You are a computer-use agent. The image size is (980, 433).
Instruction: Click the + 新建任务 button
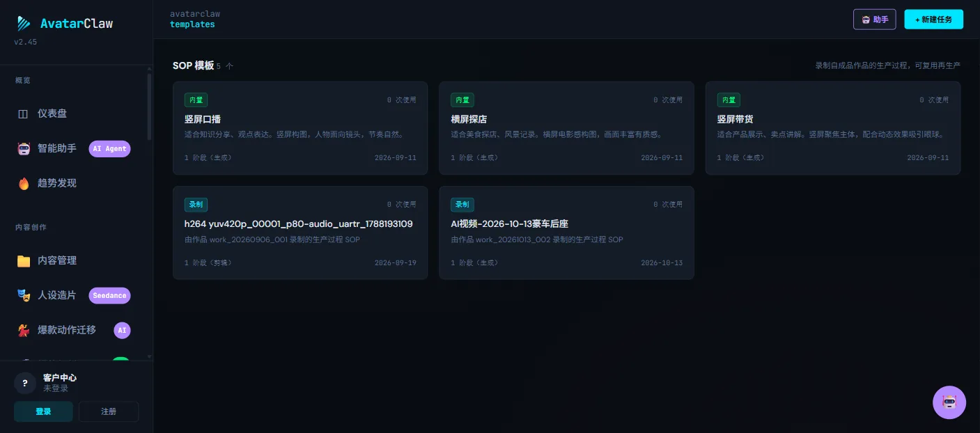pos(934,19)
